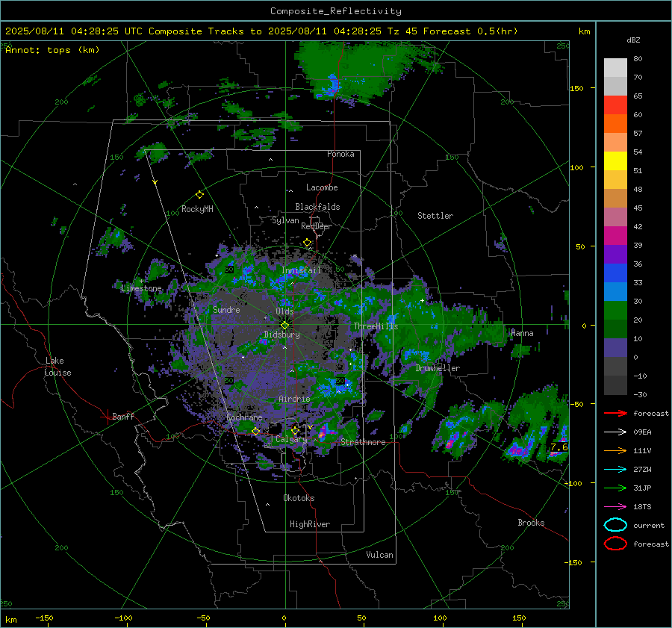The image size is (672, 628).
Task: Select the Vulcan city label
Action: pos(379,555)
